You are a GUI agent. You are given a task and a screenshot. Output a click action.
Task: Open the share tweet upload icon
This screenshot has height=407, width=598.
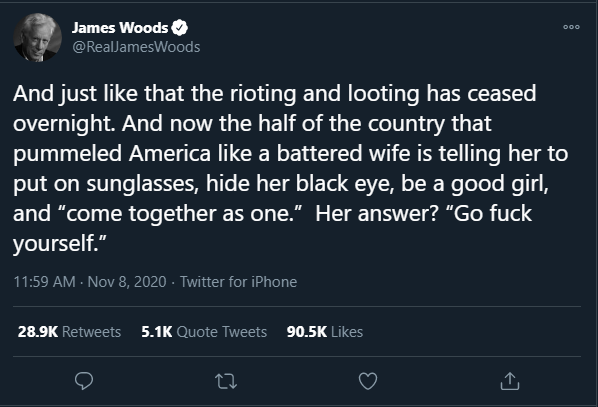510,381
